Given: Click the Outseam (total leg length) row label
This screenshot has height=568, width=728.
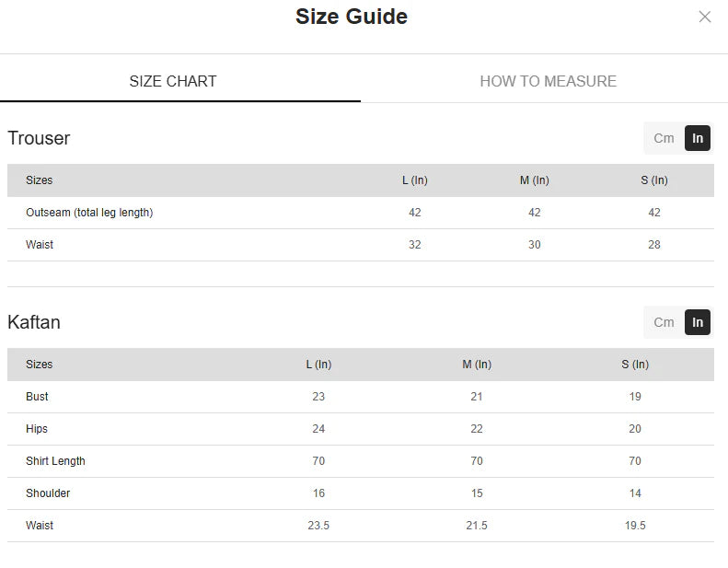Looking at the screenshot, I should point(89,213).
